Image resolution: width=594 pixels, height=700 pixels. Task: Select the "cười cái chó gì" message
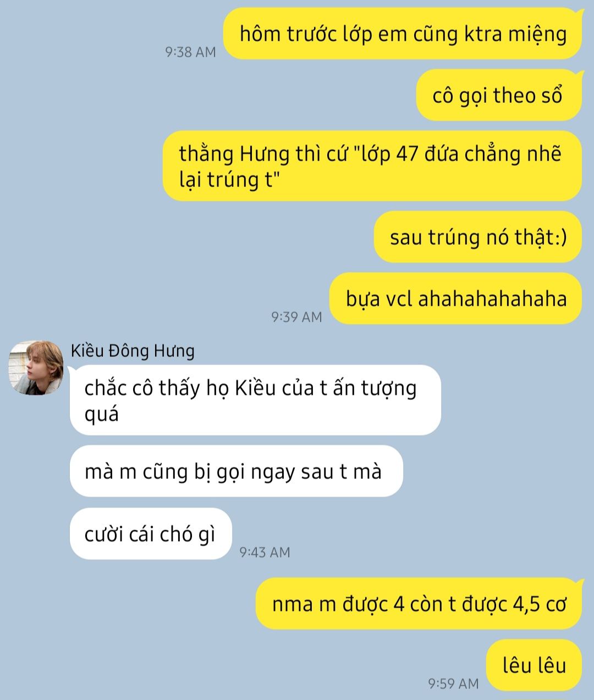pyautogui.click(x=151, y=534)
